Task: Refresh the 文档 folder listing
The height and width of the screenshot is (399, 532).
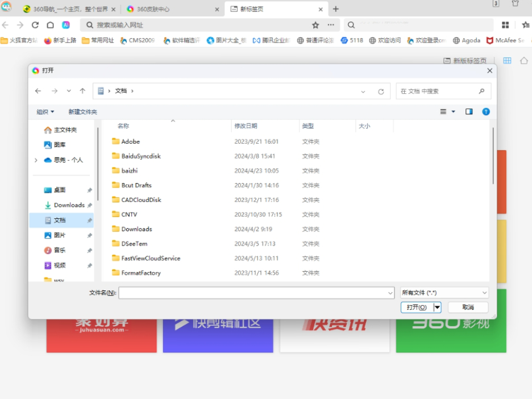Action: pyautogui.click(x=381, y=92)
